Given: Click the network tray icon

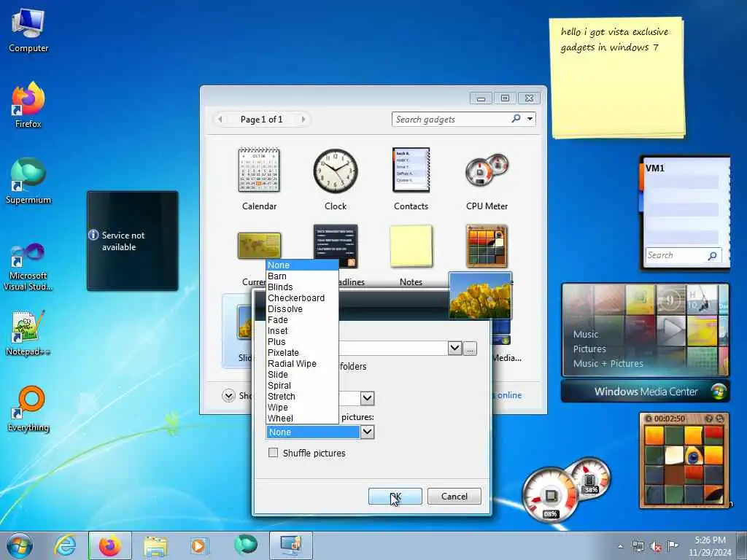Looking at the screenshot, I should coord(638,546).
